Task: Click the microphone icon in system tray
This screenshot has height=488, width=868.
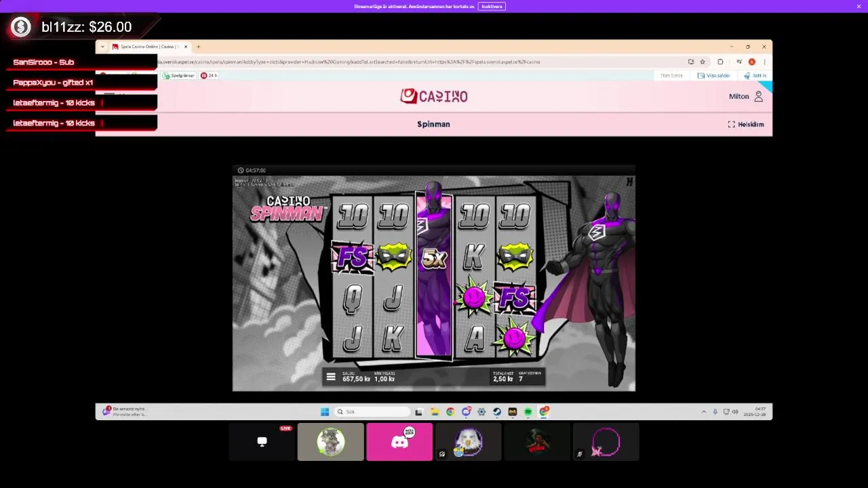Action: tap(715, 411)
